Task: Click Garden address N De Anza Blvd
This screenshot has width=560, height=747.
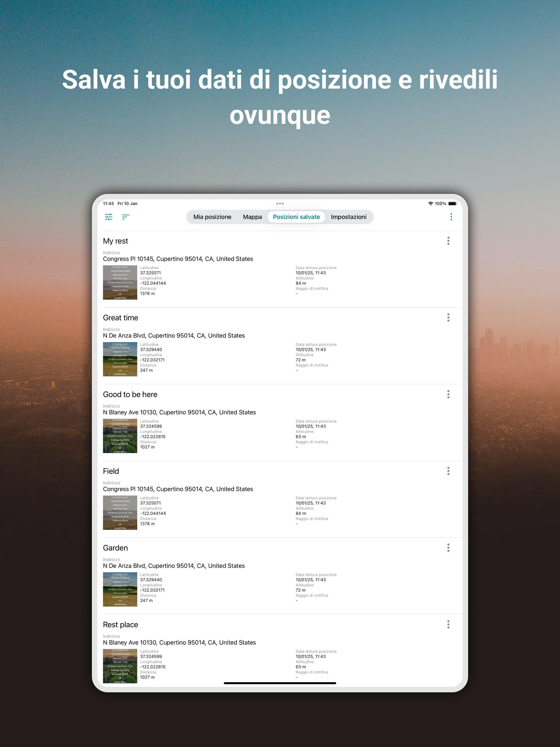Action: (x=174, y=566)
